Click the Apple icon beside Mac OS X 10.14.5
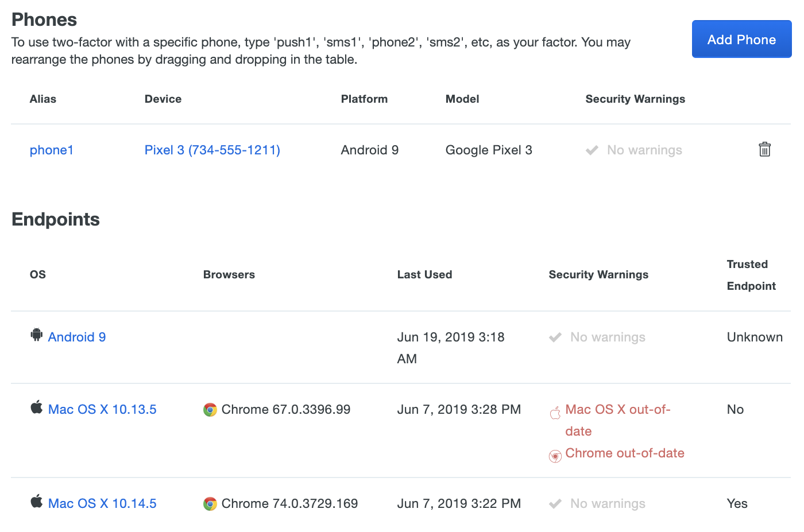Viewport: 804px width, 532px height. 36,502
